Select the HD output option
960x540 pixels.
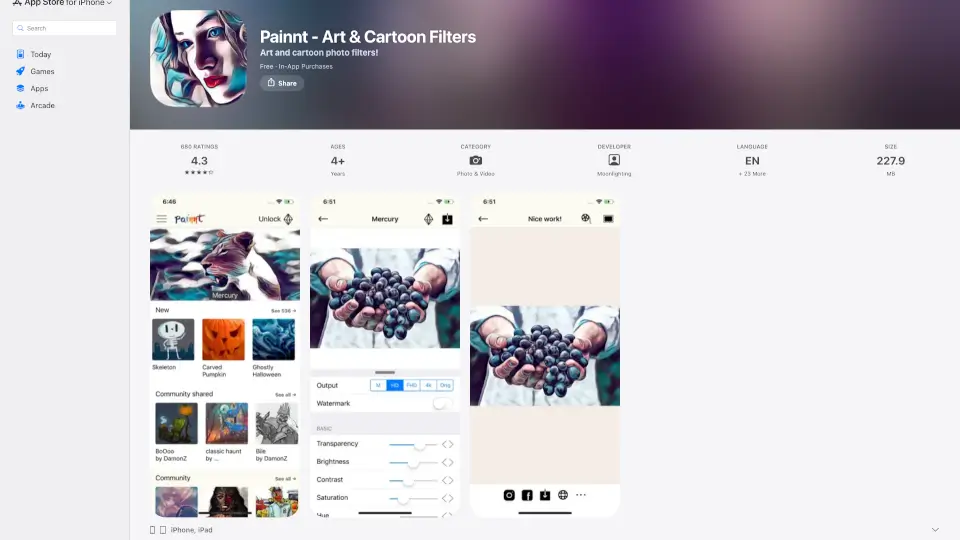[x=395, y=385]
